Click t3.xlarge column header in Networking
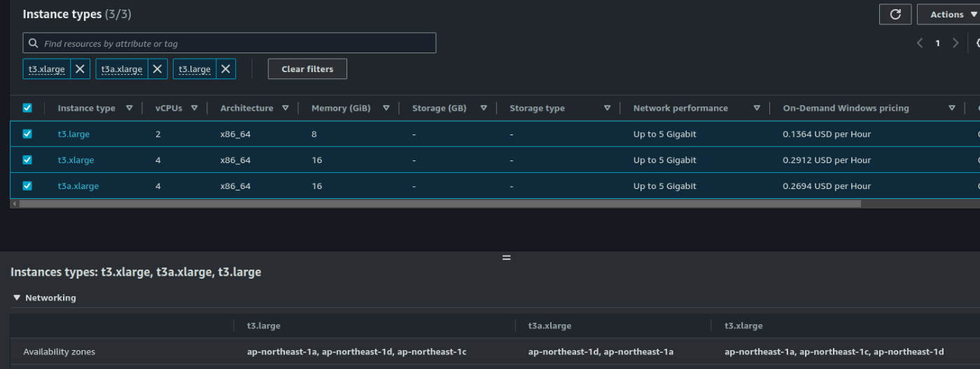Viewport: 980px width, 369px height. point(743,326)
